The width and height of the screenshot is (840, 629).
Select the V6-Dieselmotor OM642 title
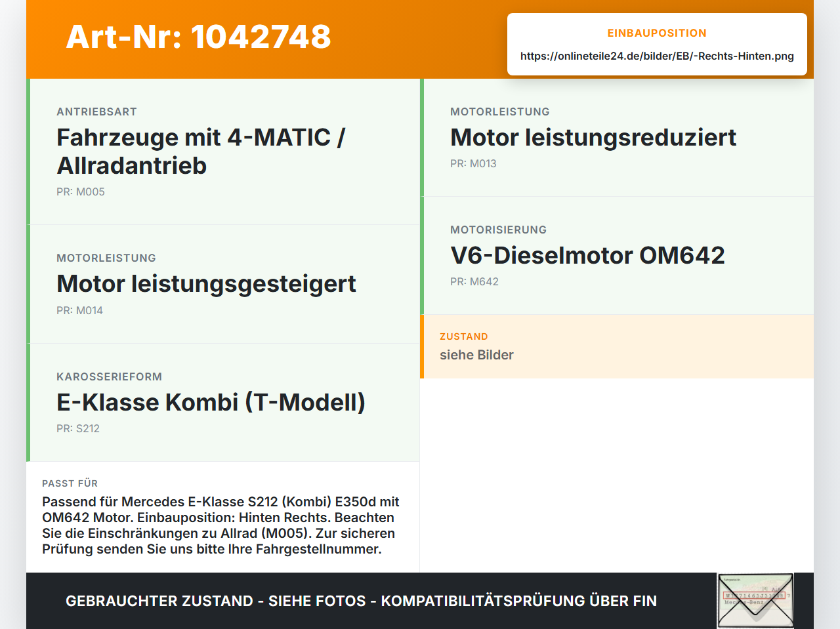(587, 256)
